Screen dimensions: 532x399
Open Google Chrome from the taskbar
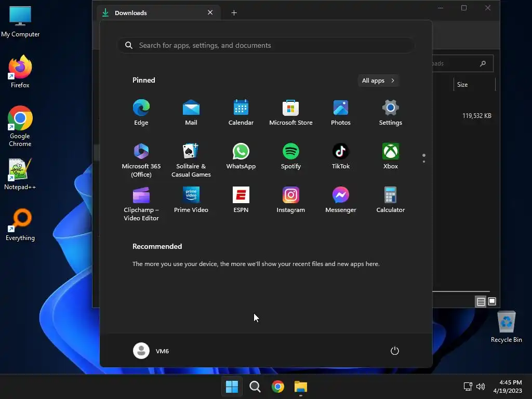pyautogui.click(x=278, y=387)
